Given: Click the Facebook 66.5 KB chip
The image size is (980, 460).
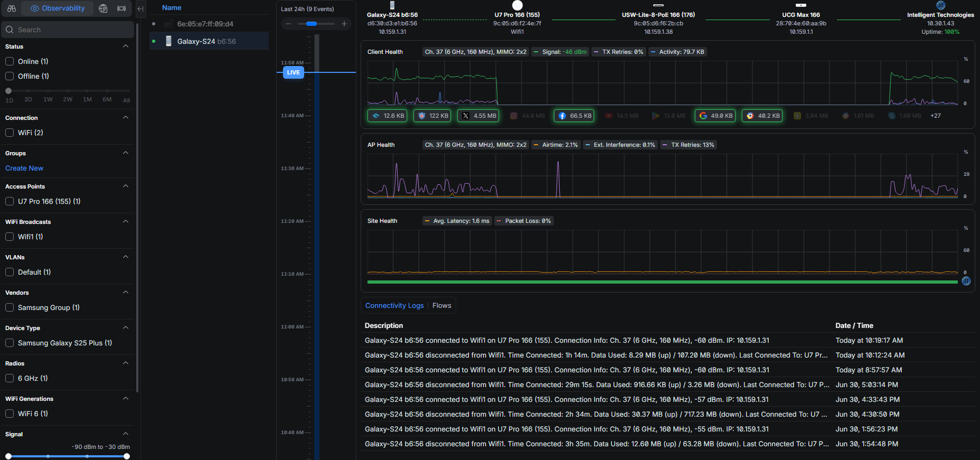Looking at the screenshot, I should coord(574,116).
